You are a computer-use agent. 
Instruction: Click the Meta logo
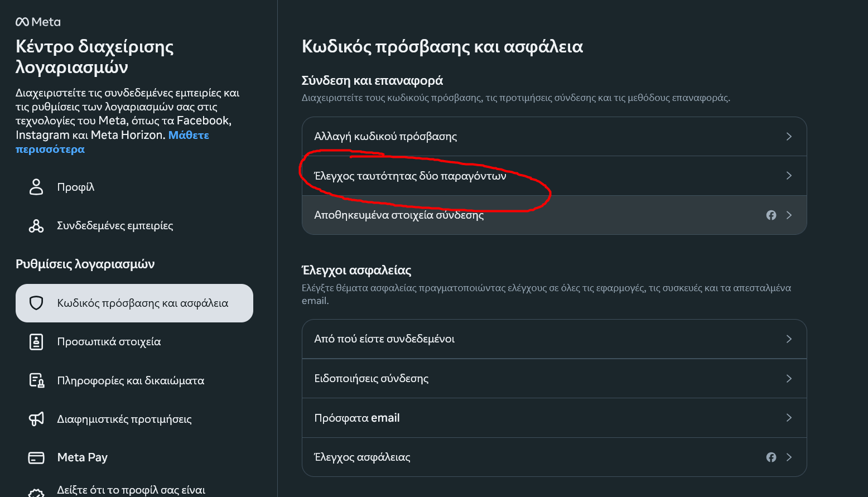[x=38, y=22]
